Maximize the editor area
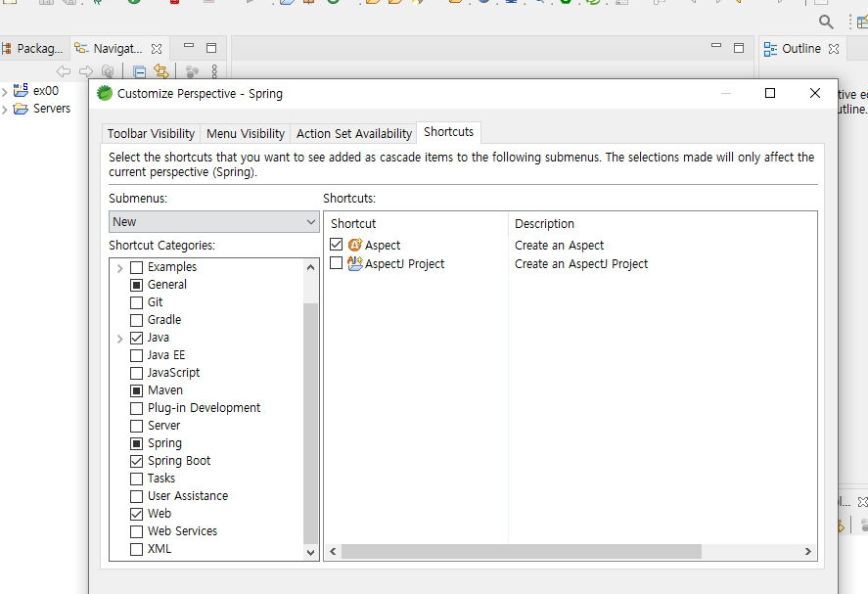This screenshot has width=868, height=594. [x=739, y=48]
